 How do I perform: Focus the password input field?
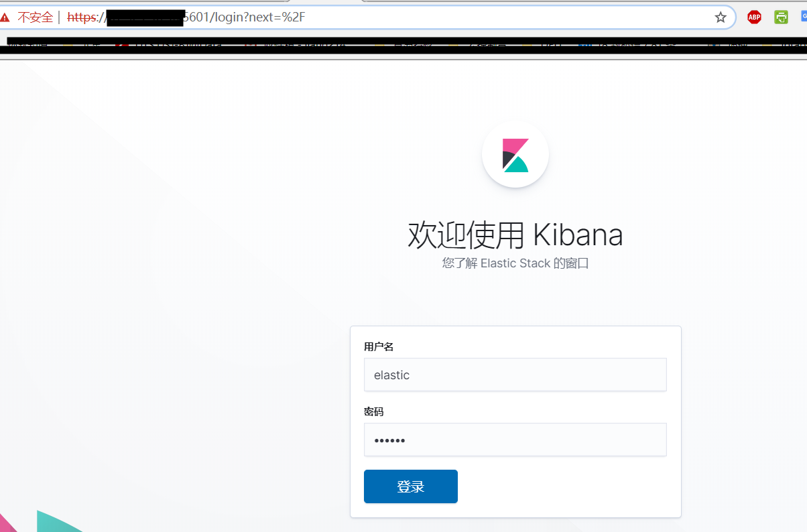click(x=515, y=440)
